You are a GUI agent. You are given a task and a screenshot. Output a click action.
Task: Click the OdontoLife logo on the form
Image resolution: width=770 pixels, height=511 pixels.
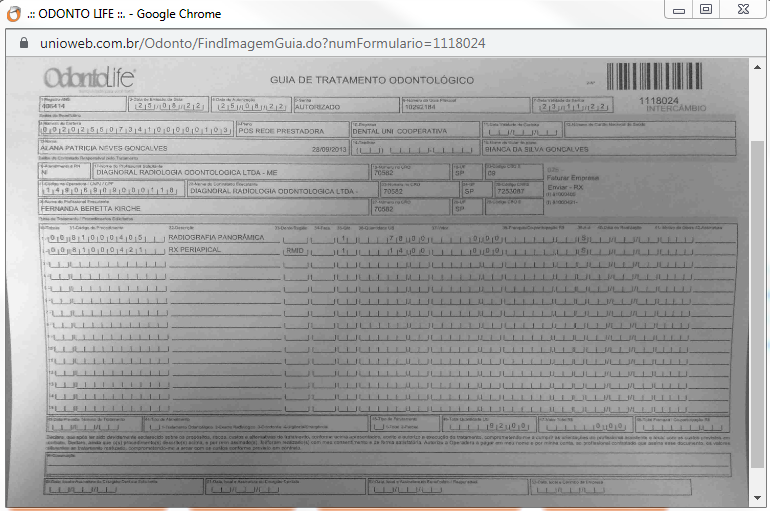click(x=88, y=79)
